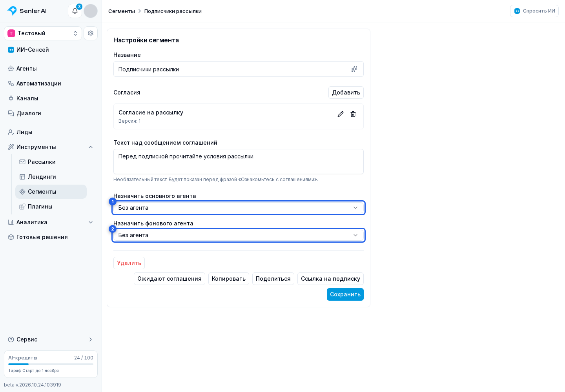Click Добавить to add agreement
Screen dimensions: 565x392
[x=346, y=93]
